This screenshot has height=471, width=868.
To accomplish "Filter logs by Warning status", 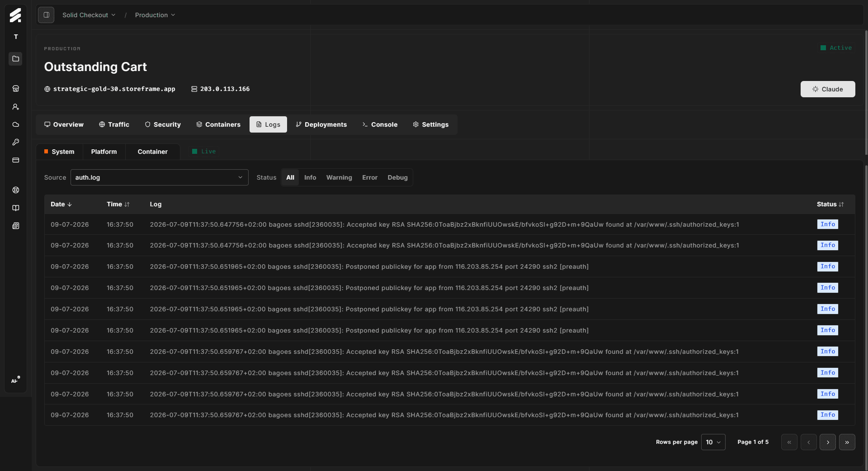I will pyautogui.click(x=339, y=177).
